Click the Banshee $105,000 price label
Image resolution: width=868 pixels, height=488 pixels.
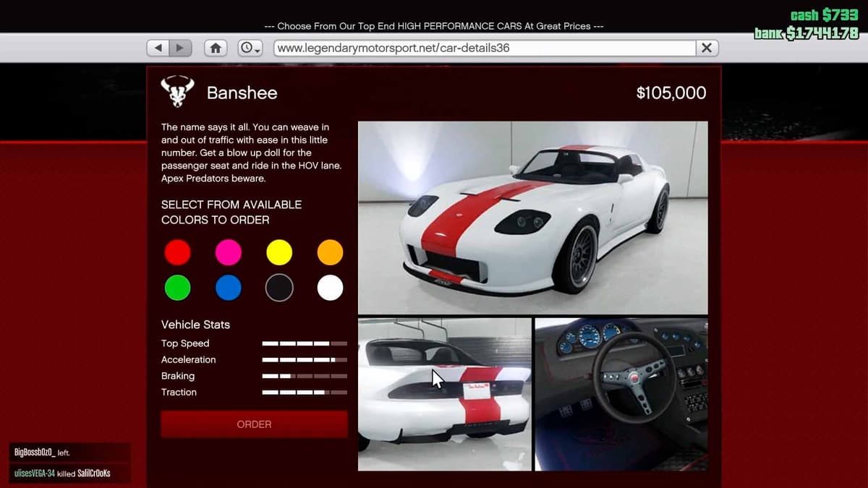pos(671,93)
